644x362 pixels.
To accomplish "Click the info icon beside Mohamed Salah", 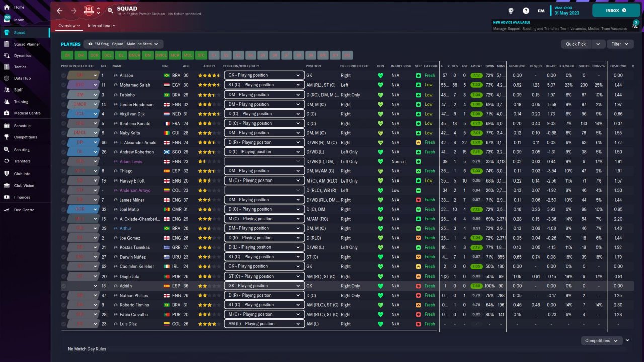I will click(x=116, y=85).
